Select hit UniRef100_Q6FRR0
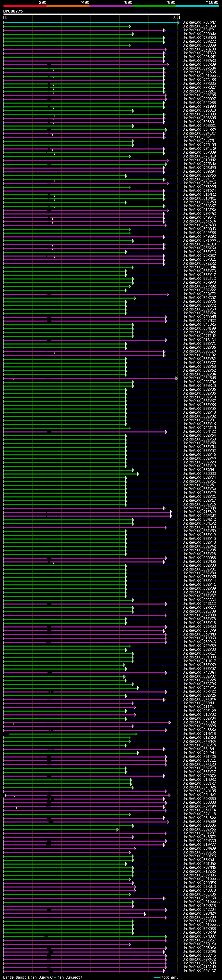The image size is (222, 980). [199, 129]
